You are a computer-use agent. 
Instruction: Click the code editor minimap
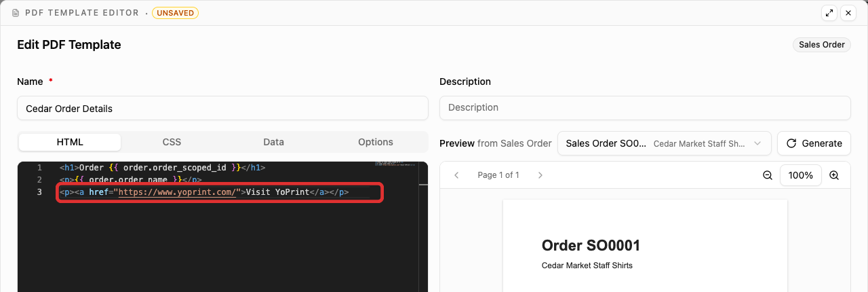coord(395,165)
